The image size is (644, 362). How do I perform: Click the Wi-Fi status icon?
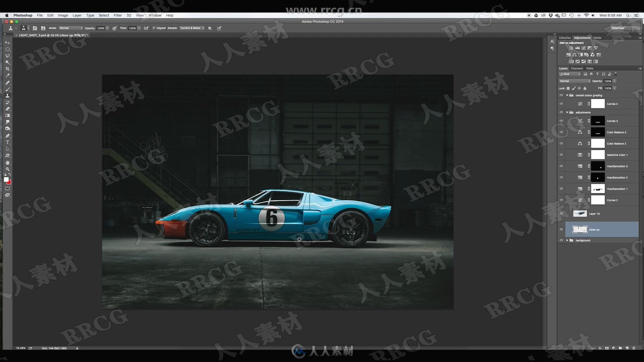(586, 15)
